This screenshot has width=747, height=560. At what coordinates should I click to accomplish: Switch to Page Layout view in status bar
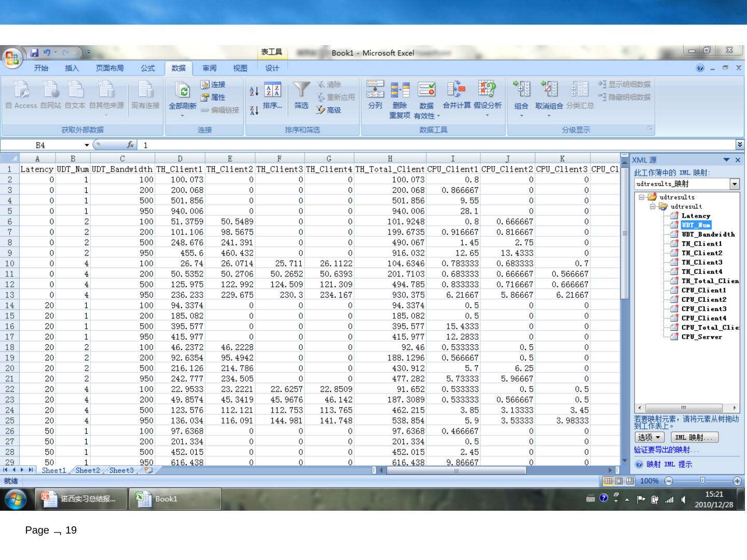coord(619,481)
